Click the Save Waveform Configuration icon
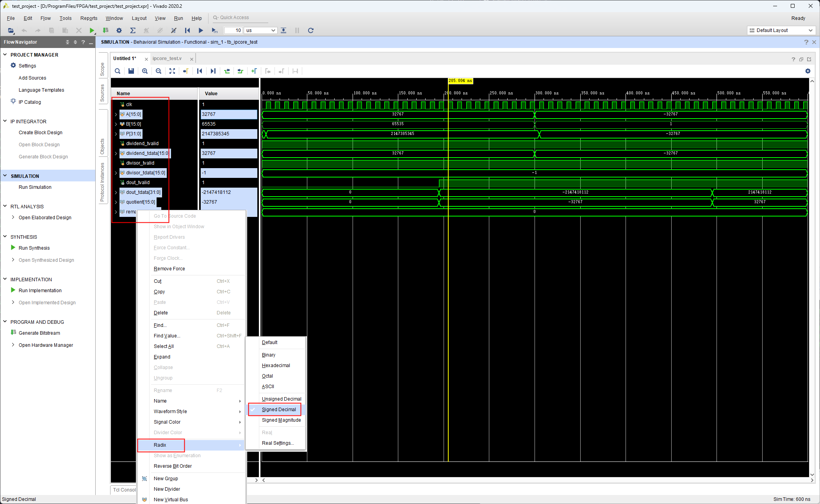The image size is (820, 504). (131, 71)
